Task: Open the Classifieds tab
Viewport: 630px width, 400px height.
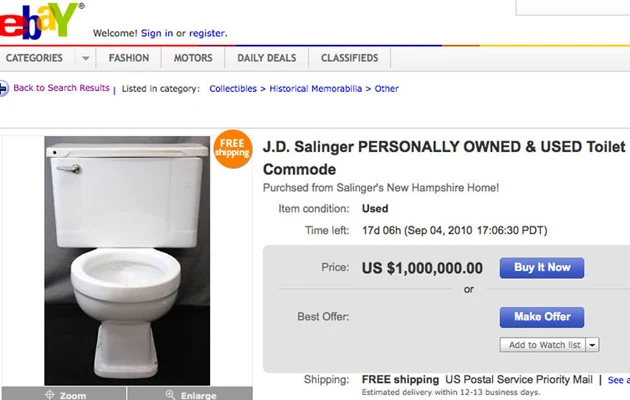Action: pos(349,58)
